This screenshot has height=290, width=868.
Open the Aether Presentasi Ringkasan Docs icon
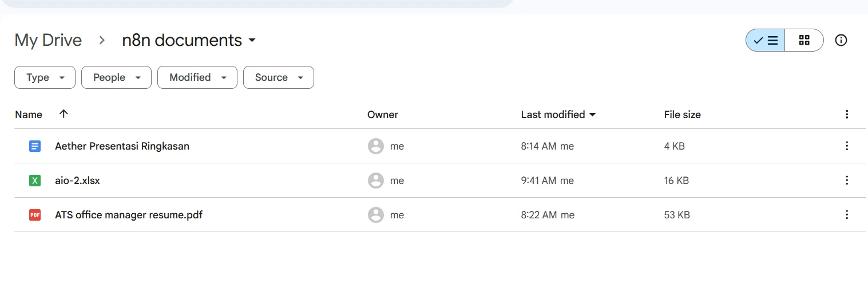tap(35, 146)
